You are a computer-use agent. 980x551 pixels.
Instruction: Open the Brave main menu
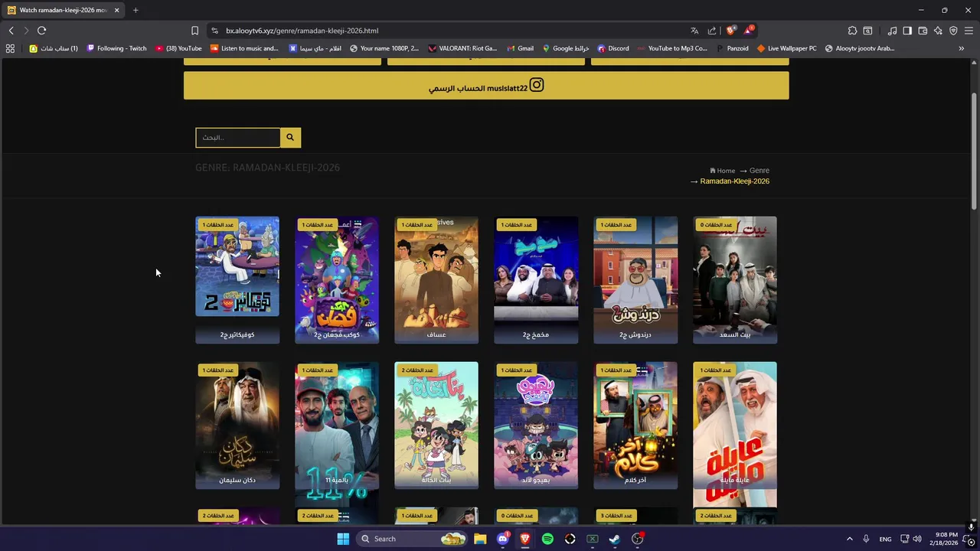click(x=969, y=31)
